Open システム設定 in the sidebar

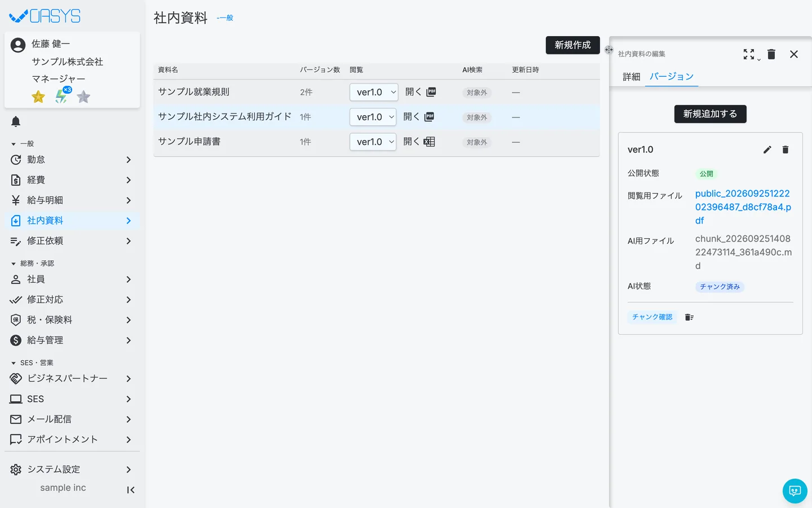(72, 470)
